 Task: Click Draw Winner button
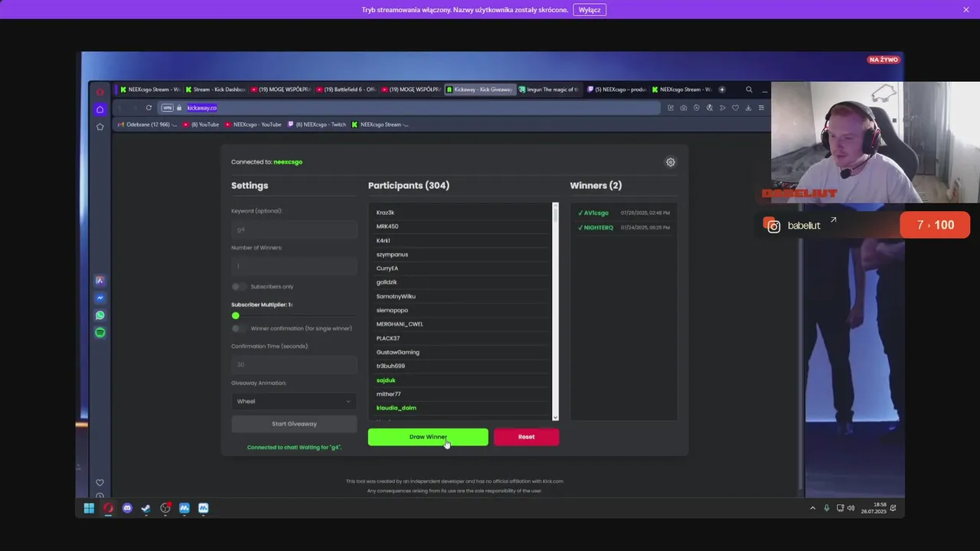pos(428,437)
